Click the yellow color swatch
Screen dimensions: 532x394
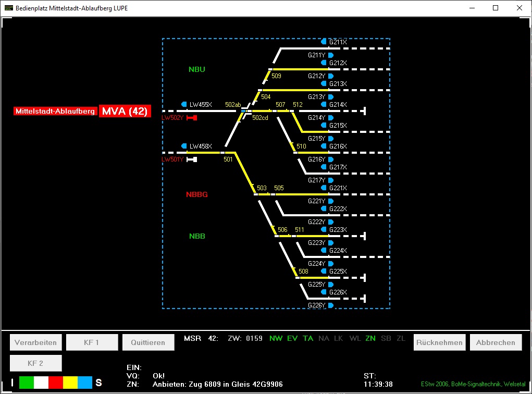pyautogui.click(x=70, y=383)
